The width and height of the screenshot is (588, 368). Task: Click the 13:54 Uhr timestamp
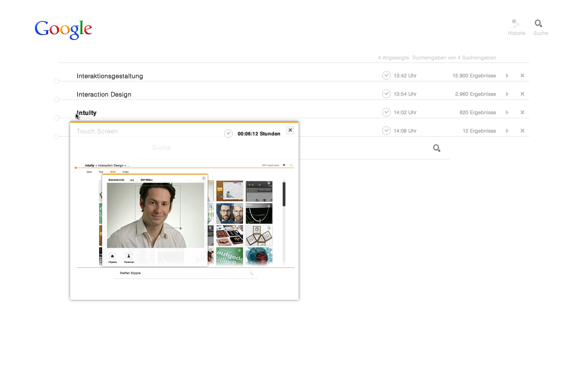tap(405, 94)
